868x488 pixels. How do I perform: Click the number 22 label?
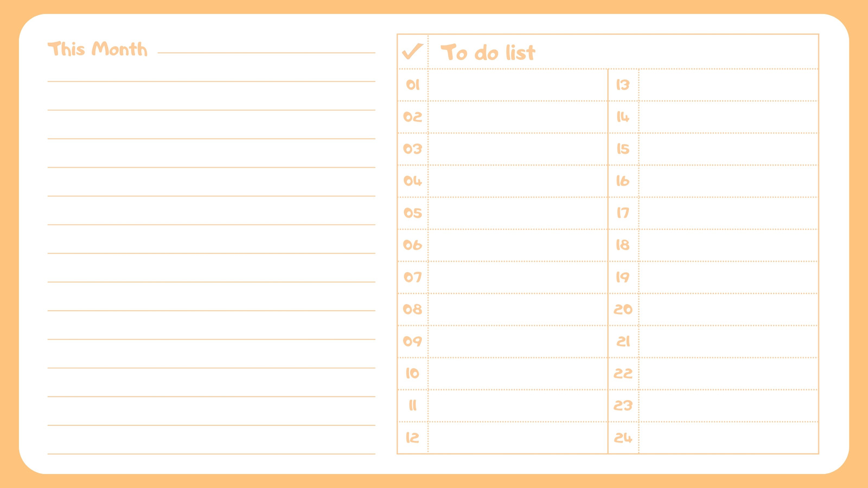[x=623, y=373]
